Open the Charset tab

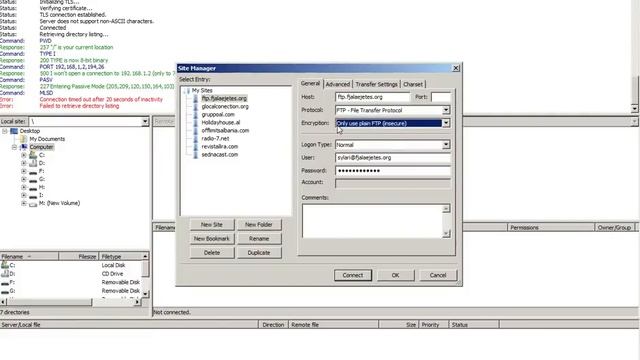[x=413, y=84]
